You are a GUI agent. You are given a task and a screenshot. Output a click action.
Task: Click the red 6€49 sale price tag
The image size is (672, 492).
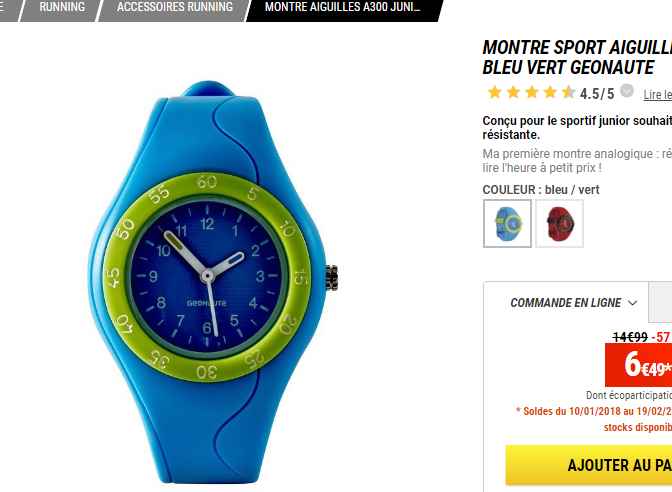pos(639,365)
